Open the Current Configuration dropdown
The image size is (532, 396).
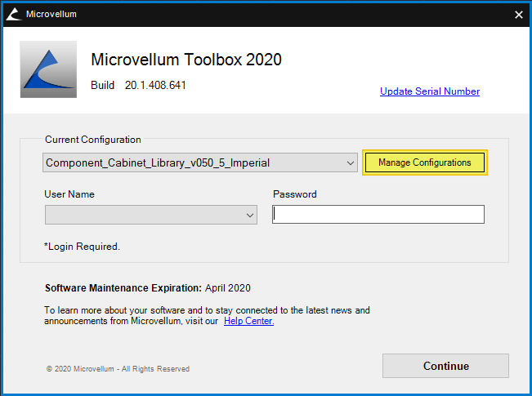pos(200,162)
